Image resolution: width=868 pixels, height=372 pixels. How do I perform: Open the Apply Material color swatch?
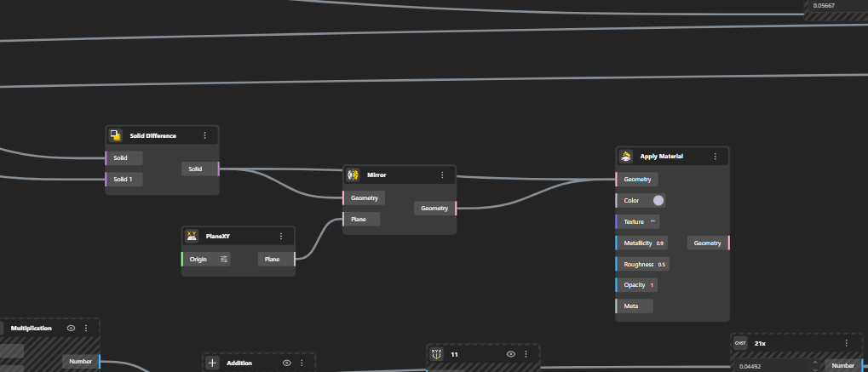[658, 200]
